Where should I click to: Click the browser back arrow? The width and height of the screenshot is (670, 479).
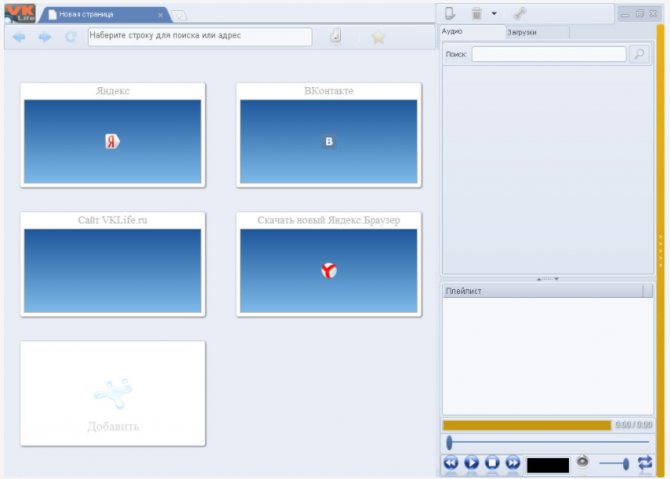click(x=19, y=37)
